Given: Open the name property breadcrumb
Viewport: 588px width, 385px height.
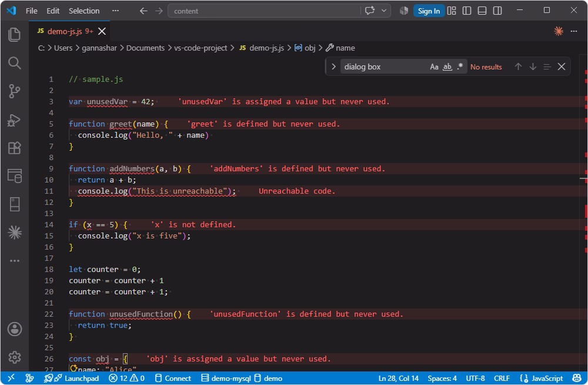Looking at the screenshot, I should (x=340, y=48).
